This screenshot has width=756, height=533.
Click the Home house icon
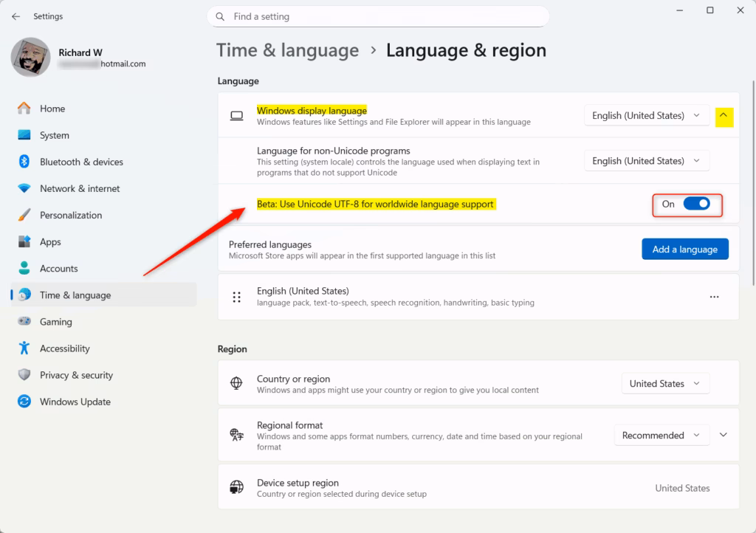click(24, 109)
